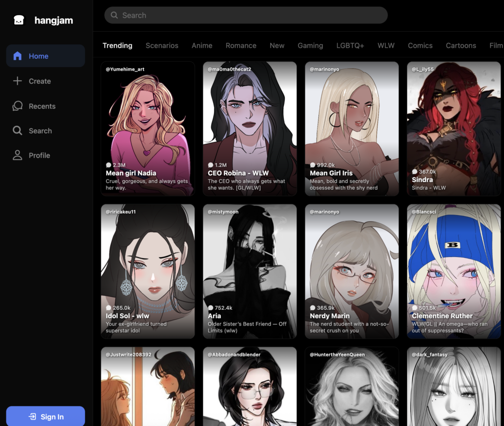504x426 pixels.
Task: Open the Clementine Ruther character card
Action: coord(453,271)
